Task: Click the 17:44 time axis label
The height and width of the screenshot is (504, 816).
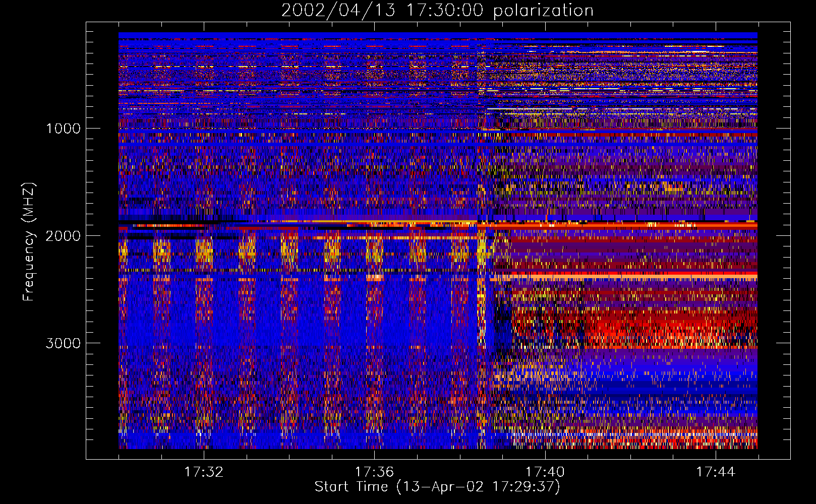Action: (x=716, y=472)
